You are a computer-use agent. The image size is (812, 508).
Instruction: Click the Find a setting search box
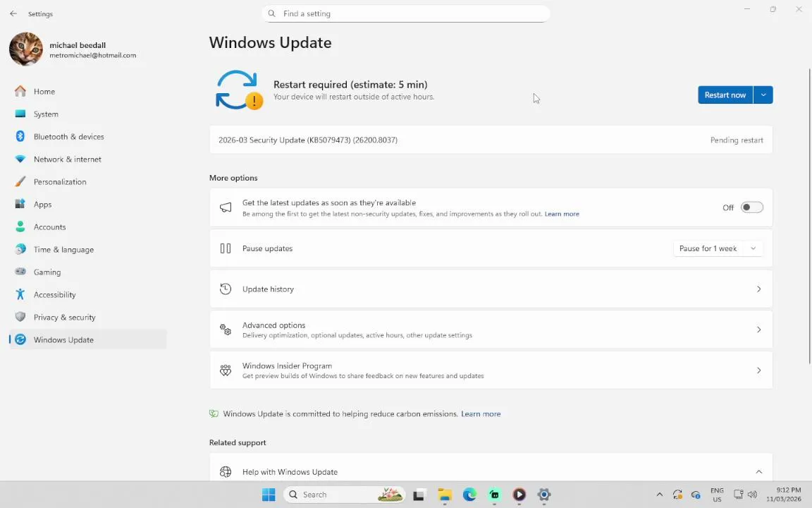(405, 13)
